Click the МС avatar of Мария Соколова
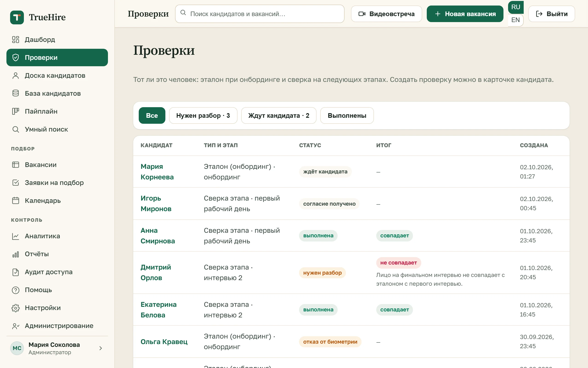The height and width of the screenshot is (368, 588). 17,348
